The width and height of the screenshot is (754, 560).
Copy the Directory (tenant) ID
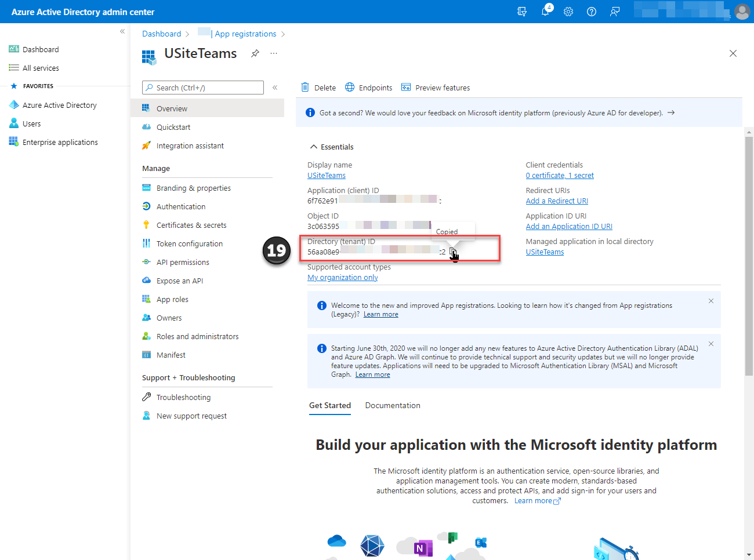453,252
